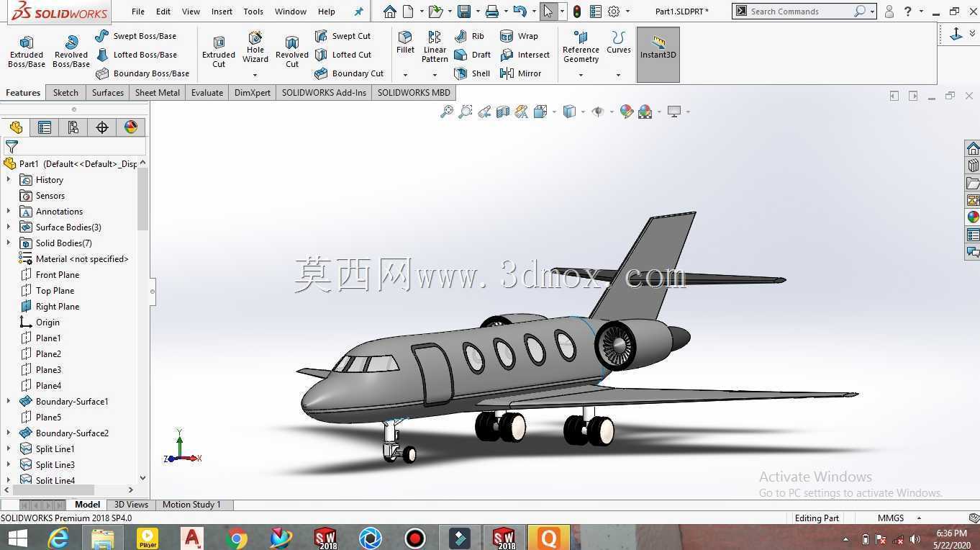Open the 3D Views tab

pos(131,505)
